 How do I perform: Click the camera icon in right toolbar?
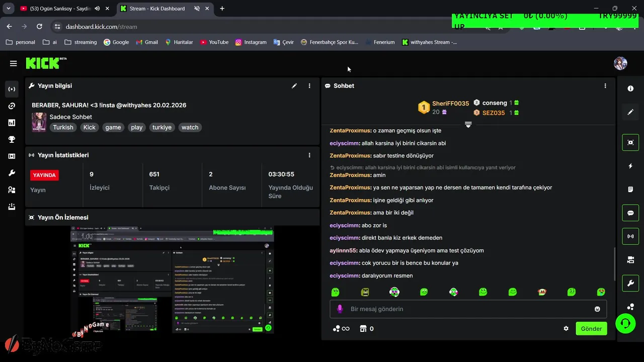[630, 260]
